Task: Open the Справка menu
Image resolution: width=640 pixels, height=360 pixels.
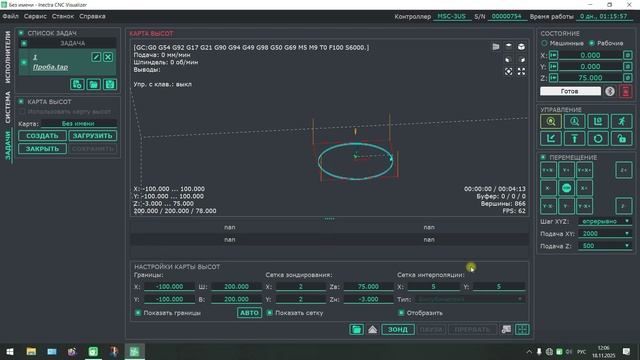Action: 92,16
